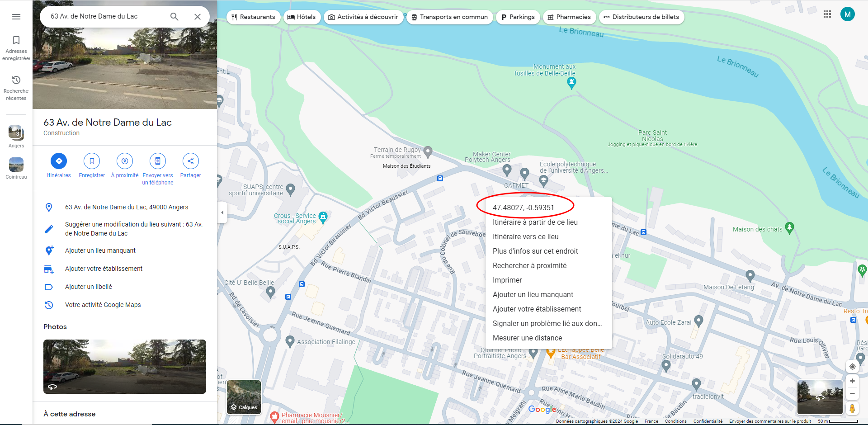Image resolution: width=868 pixels, height=425 pixels.
Task: Clear the search with the X icon
Action: point(198,17)
